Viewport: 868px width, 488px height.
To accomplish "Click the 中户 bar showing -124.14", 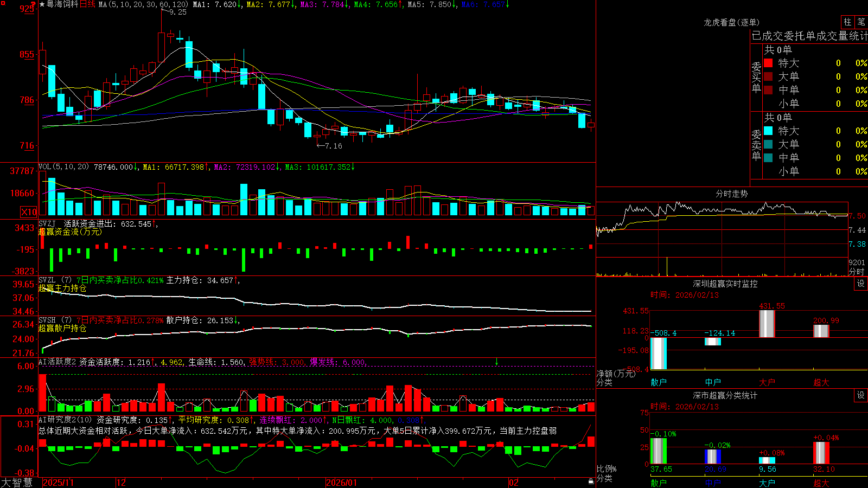I will tap(713, 342).
